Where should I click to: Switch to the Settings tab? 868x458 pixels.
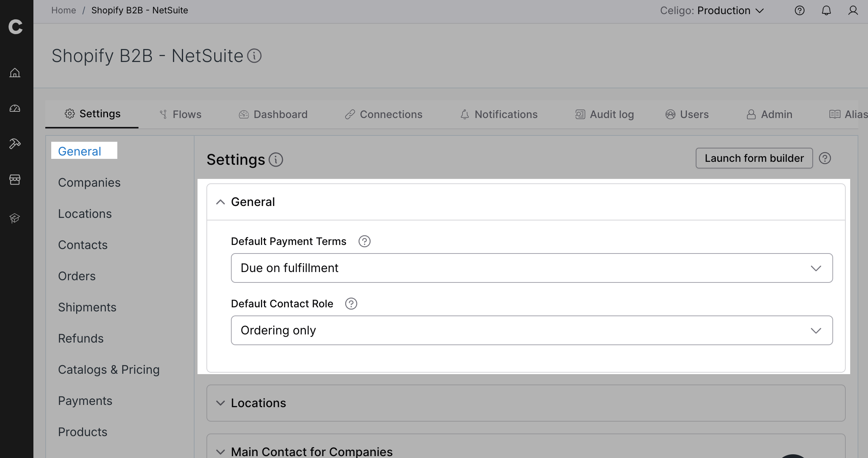(x=92, y=114)
